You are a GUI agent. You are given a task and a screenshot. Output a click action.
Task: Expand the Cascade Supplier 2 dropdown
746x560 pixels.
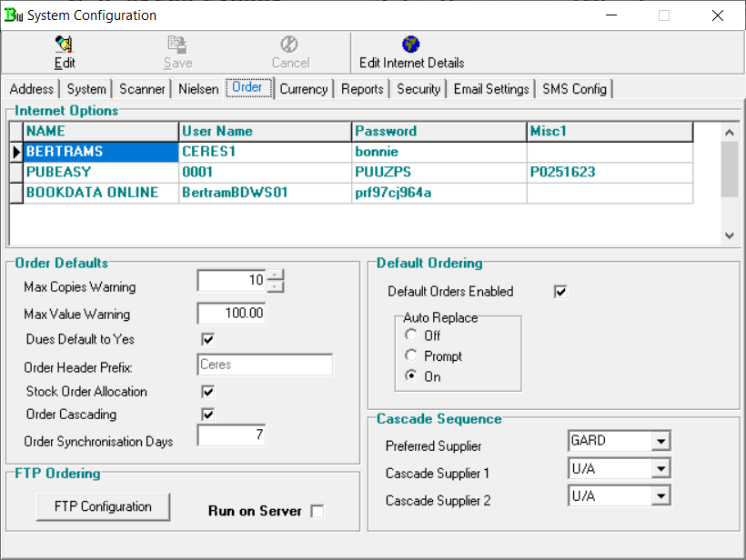(660, 496)
